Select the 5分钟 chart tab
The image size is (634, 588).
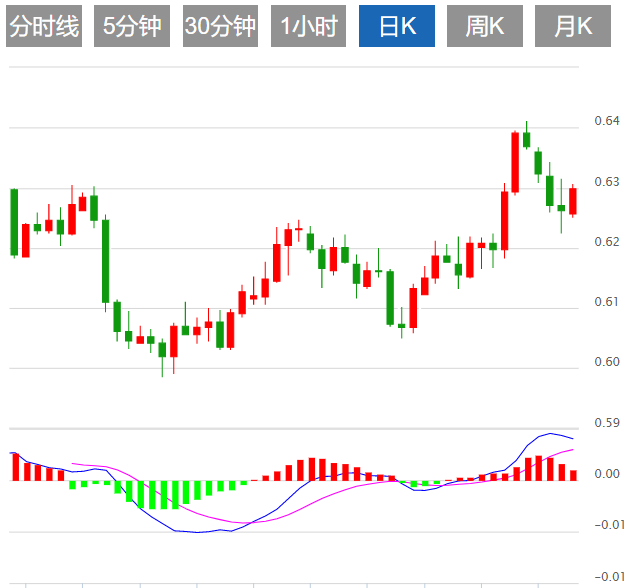tap(131, 27)
